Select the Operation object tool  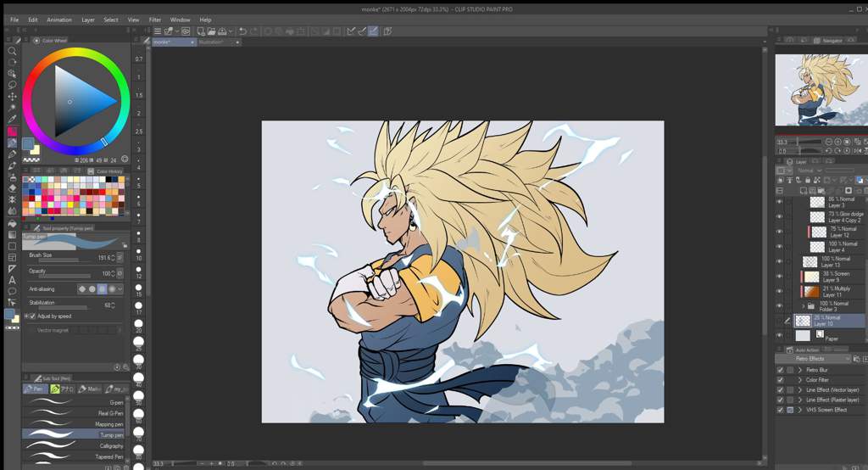click(x=12, y=74)
